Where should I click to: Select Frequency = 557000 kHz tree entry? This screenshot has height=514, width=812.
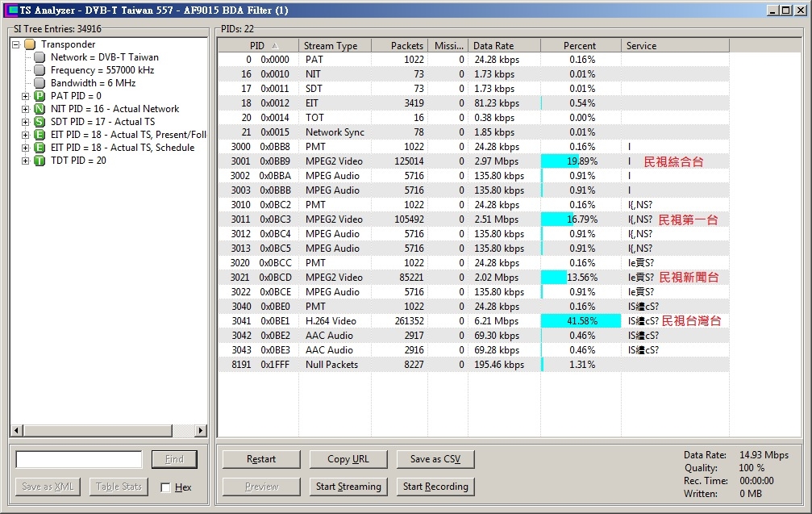102,70
